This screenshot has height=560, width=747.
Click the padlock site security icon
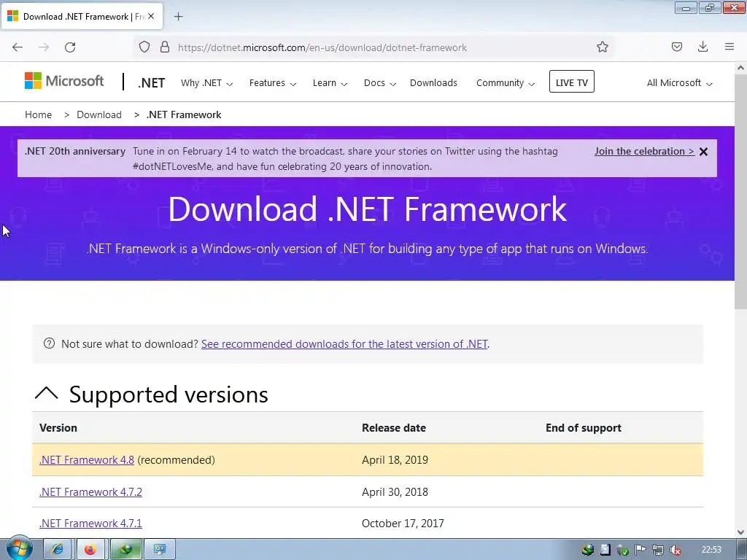pyautogui.click(x=165, y=47)
